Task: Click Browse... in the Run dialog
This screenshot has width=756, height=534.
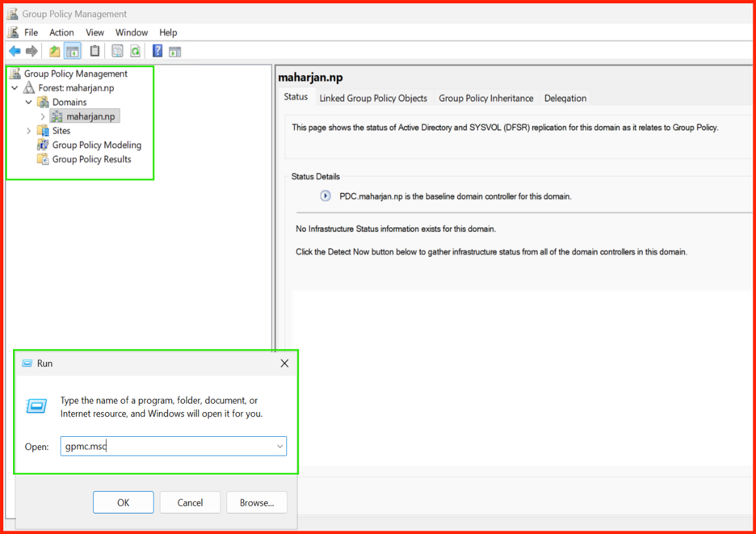Action: (257, 502)
